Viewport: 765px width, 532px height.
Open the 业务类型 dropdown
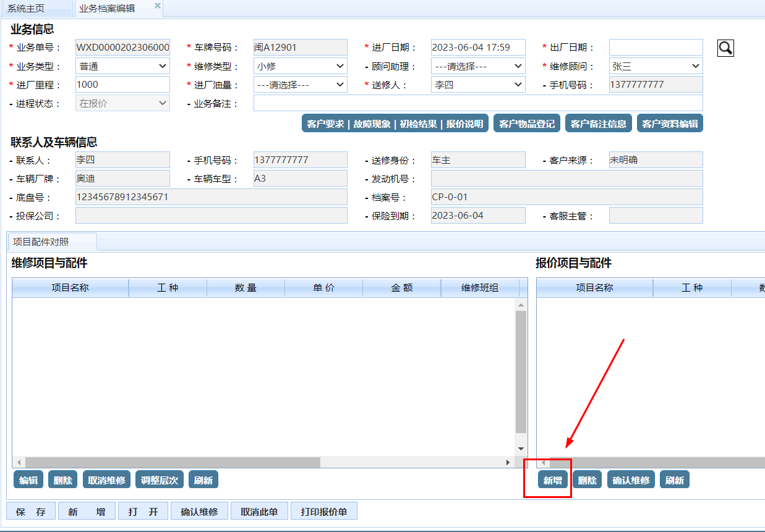[122, 66]
